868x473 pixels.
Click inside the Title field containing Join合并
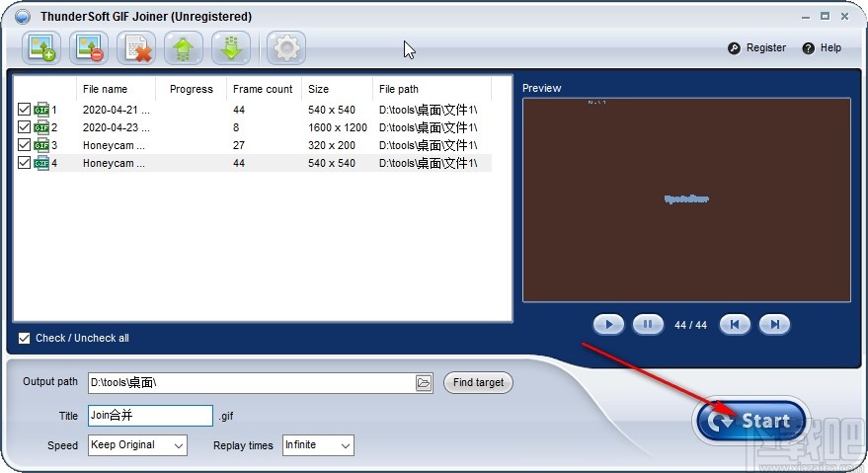click(150, 416)
